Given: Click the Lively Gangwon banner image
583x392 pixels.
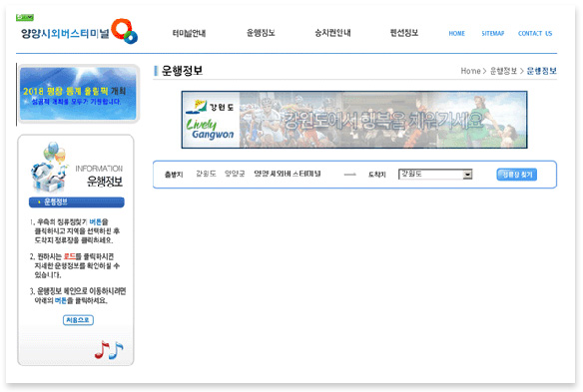Looking at the screenshot, I should coord(354,120).
